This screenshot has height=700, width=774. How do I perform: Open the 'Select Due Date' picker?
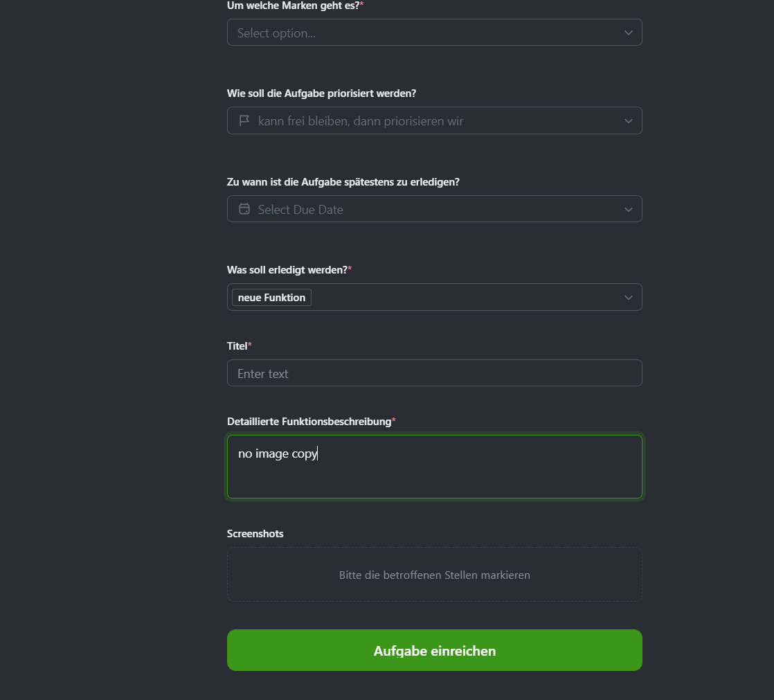pyautogui.click(x=434, y=208)
